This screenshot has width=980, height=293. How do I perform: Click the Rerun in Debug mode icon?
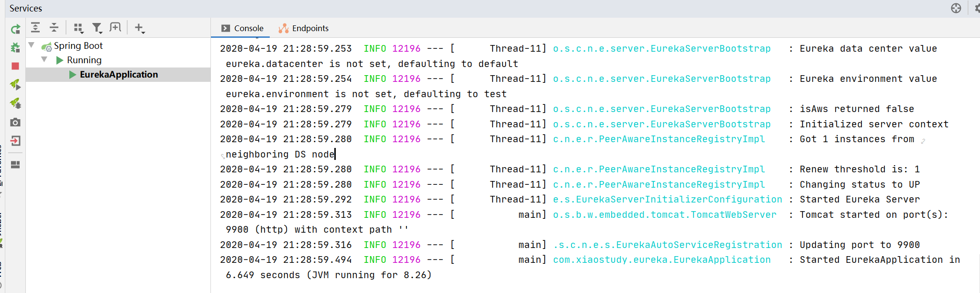tap(15, 47)
